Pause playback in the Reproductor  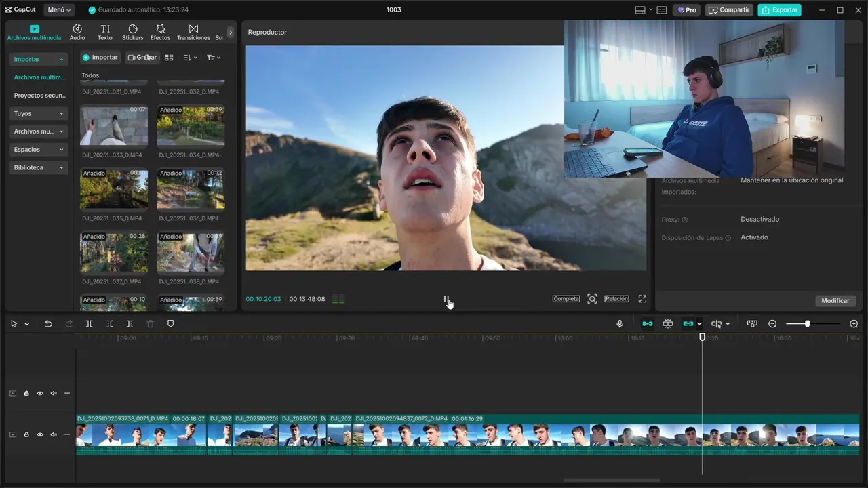click(x=446, y=298)
